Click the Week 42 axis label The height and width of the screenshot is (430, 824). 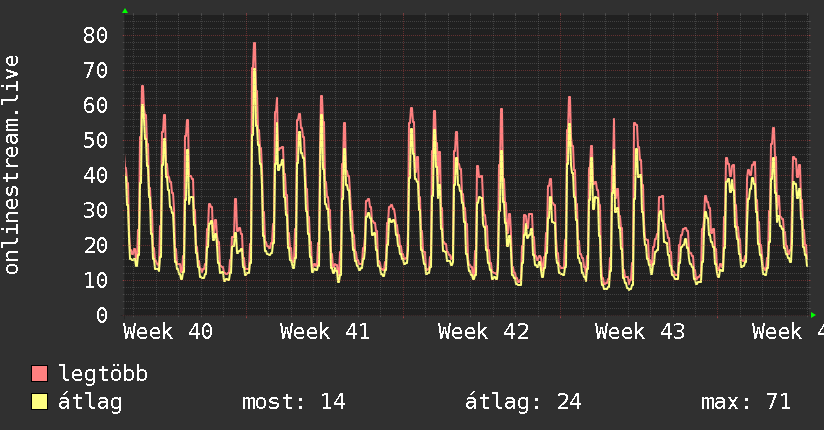483,332
